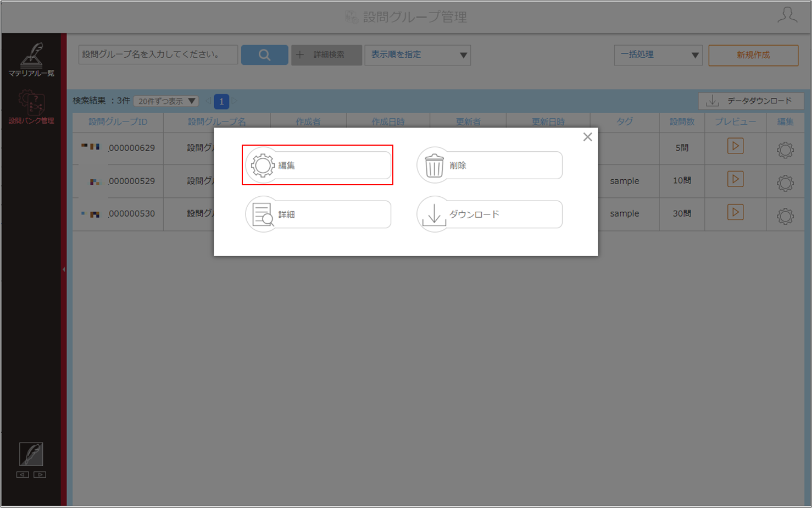Open マテリアル一覧 in the sidebar
The height and width of the screenshot is (508, 812).
[x=31, y=59]
